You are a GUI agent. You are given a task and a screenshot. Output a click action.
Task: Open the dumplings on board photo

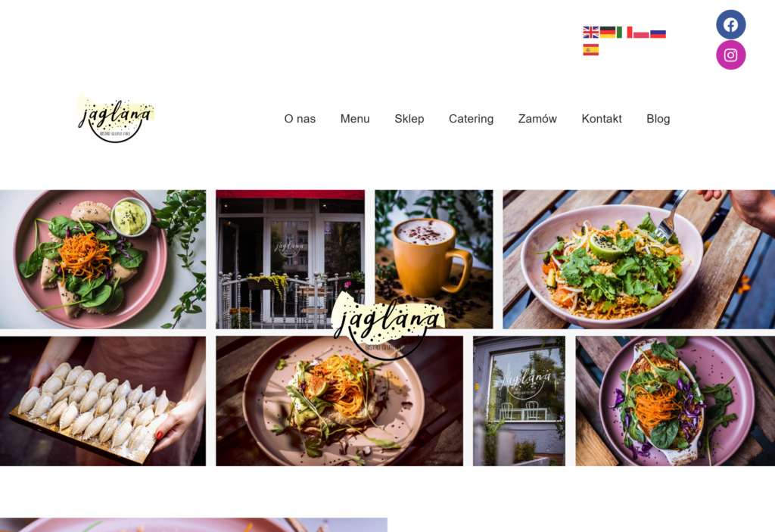[103, 401]
